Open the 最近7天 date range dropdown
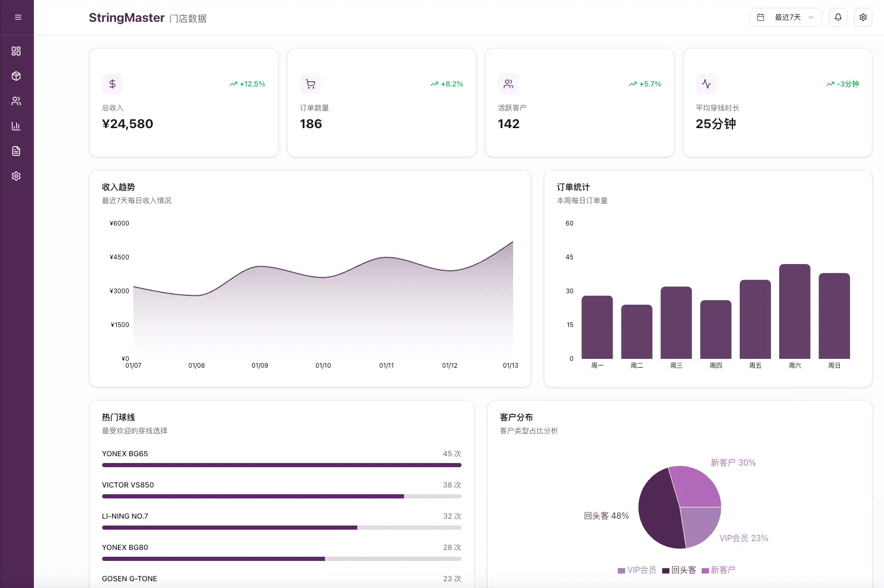The image size is (884, 588). (x=786, y=17)
